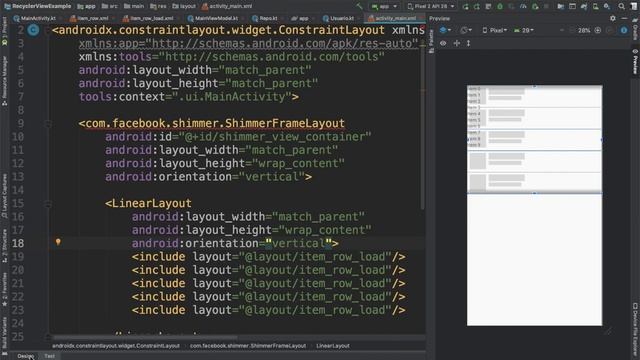640x360 pixels.
Task: Click the vertical arrows icon in Preview
Action: (x=468, y=43)
